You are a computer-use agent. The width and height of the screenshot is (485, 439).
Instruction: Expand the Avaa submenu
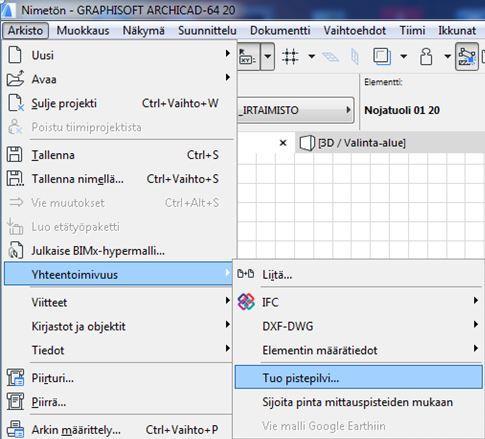tap(119, 79)
